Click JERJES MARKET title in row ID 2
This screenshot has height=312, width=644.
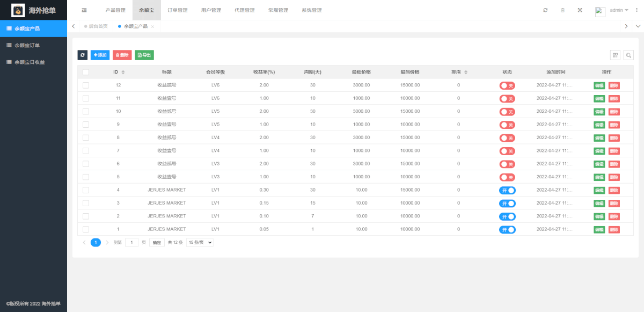tap(167, 216)
